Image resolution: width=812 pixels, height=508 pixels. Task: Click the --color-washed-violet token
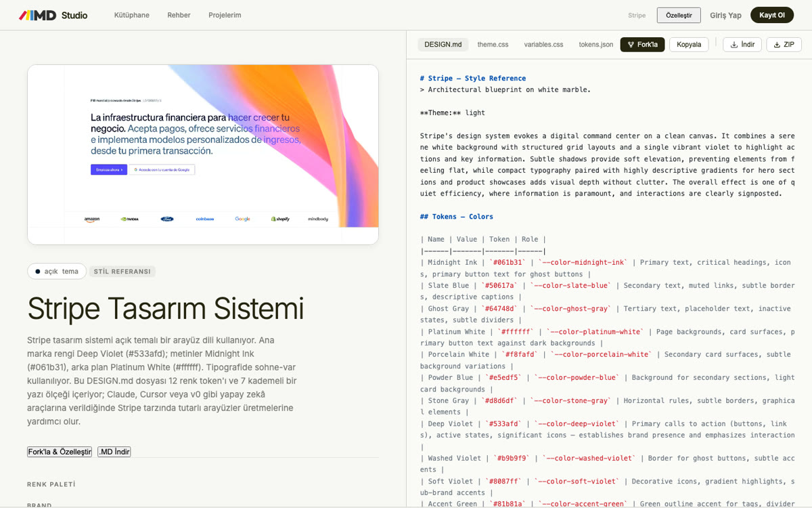[x=589, y=459]
